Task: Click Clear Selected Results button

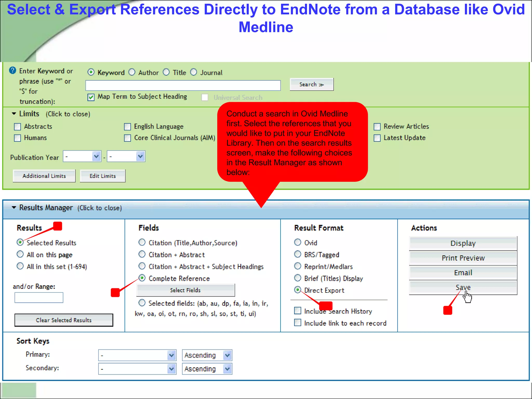Action: pos(64,320)
